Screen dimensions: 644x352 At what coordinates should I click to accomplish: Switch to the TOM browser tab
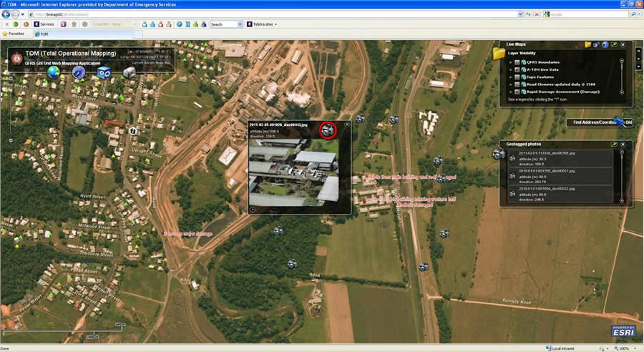[84, 34]
